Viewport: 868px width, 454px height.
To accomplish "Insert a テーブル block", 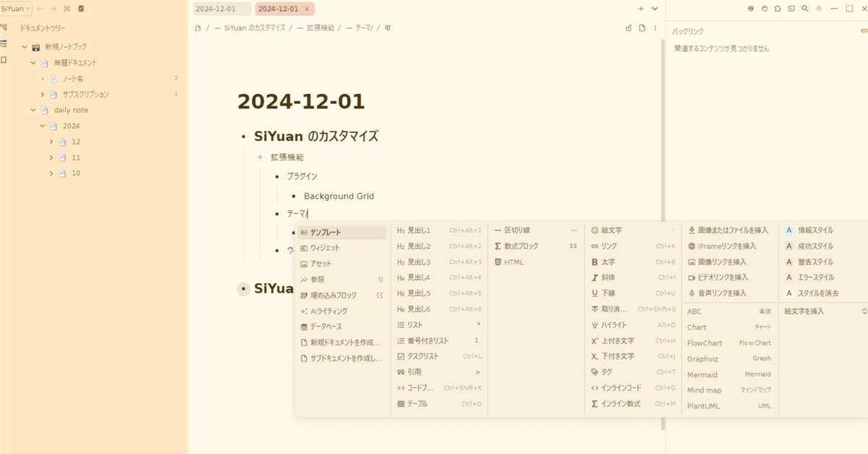I will [439, 403].
